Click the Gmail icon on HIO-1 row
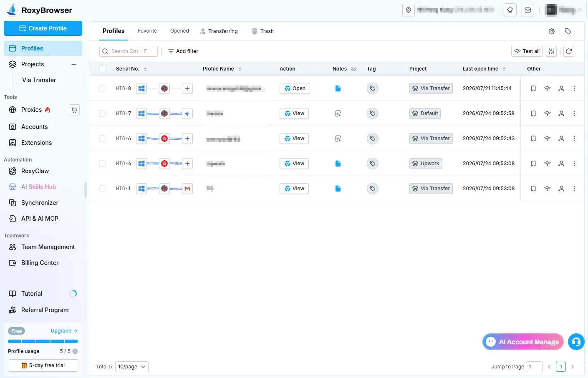Screen dimensions: 588x378 (187, 189)
